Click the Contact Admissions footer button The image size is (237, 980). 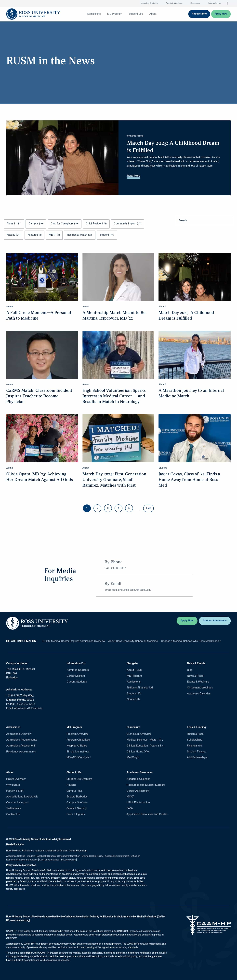[x=215, y=621]
